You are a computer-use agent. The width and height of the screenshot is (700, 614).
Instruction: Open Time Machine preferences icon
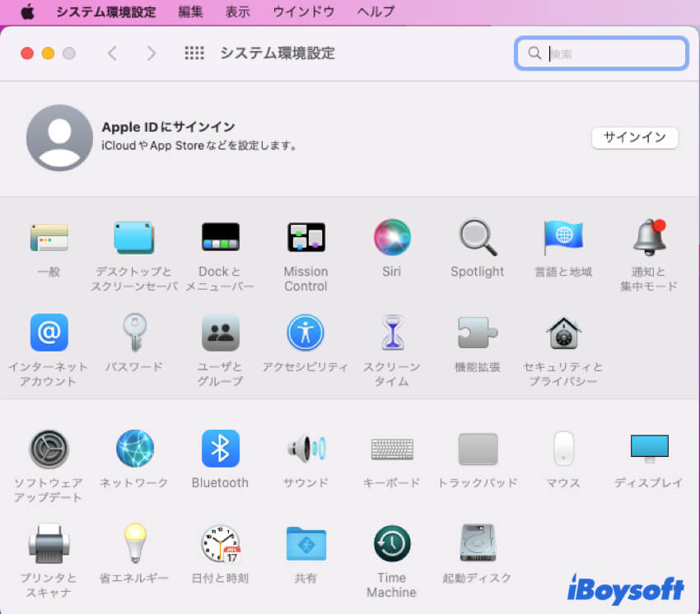tap(391, 543)
